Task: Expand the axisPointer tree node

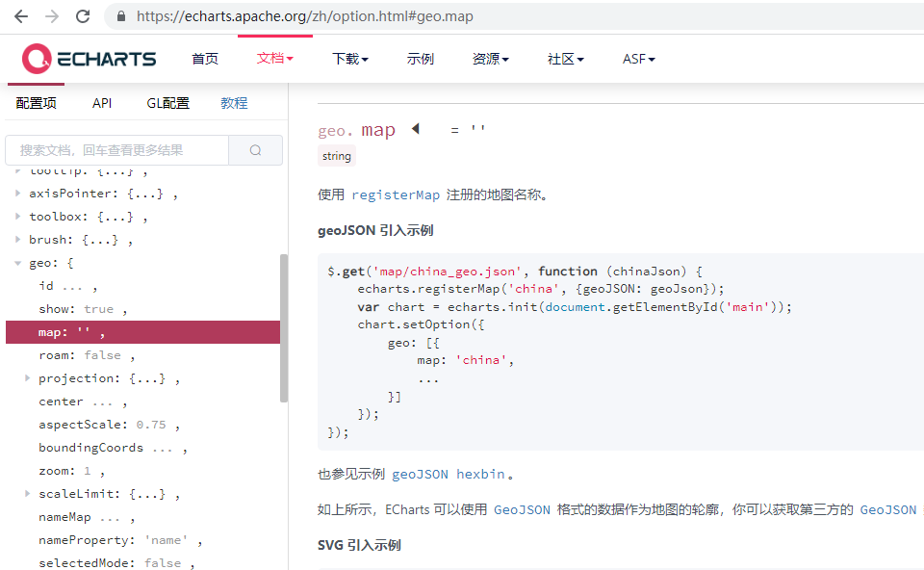Action: [x=17, y=193]
